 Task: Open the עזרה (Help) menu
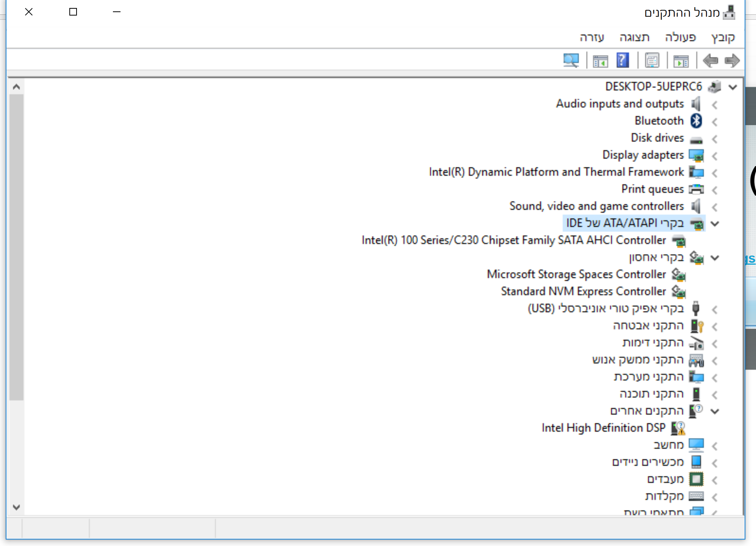tap(592, 37)
